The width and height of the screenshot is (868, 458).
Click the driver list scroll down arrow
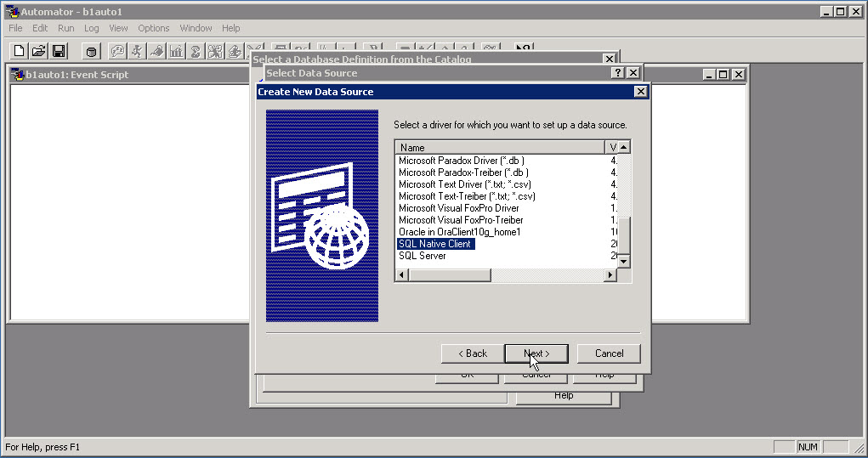624,261
